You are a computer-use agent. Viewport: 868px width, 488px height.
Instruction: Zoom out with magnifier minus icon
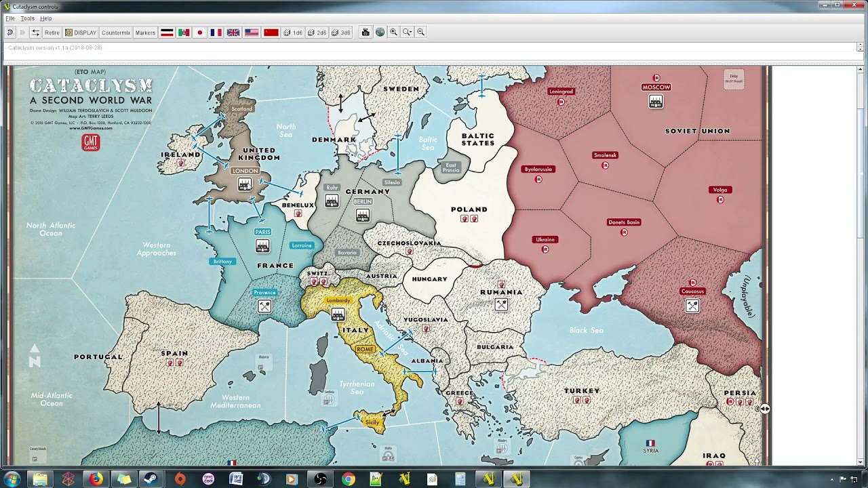(x=420, y=33)
